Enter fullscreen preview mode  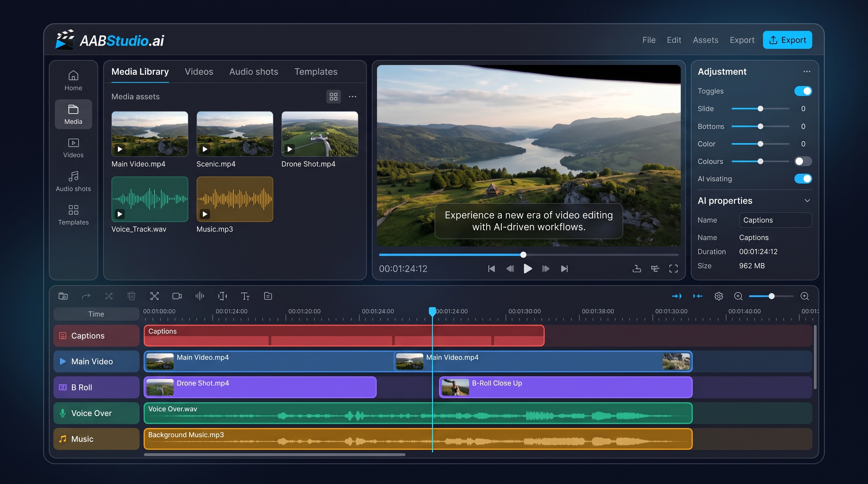pos(673,268)
